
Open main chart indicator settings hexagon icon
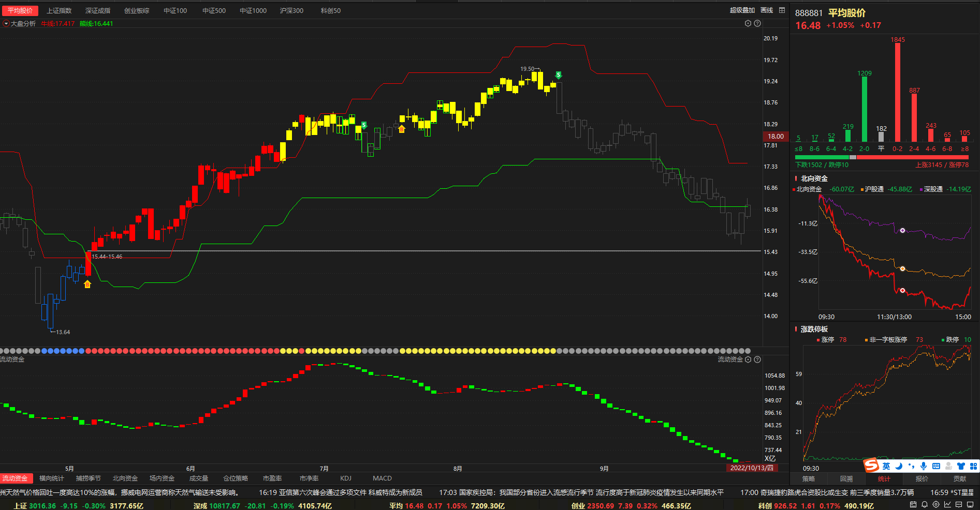748,23
